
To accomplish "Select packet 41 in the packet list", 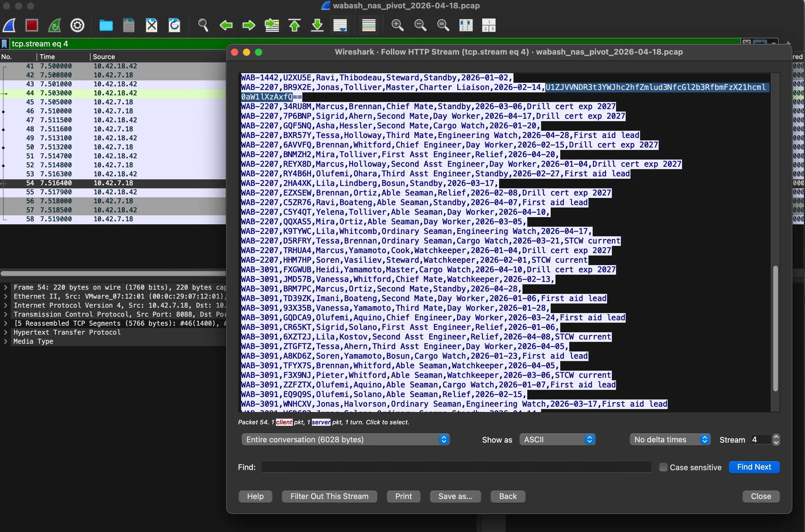I will tap(113, 66).
